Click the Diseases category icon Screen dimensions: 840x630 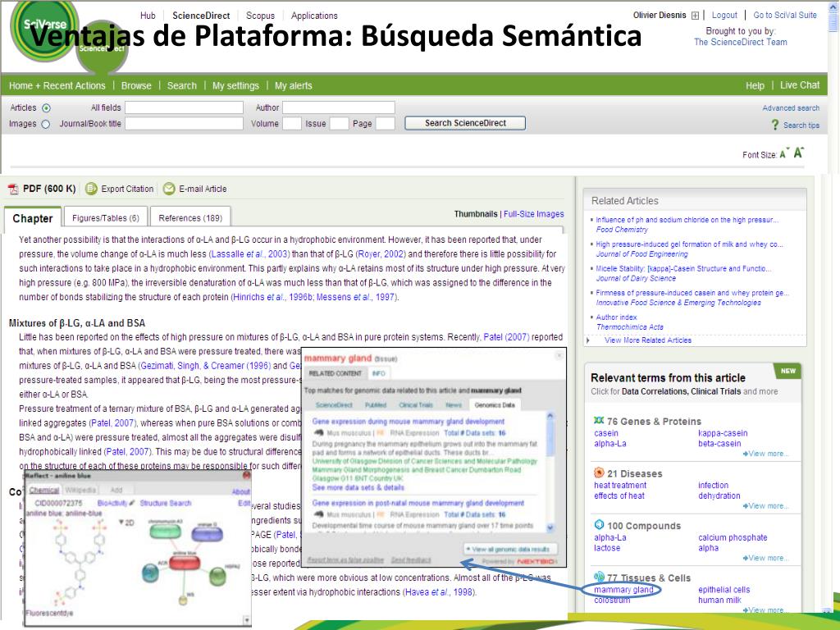coord(599,472)
